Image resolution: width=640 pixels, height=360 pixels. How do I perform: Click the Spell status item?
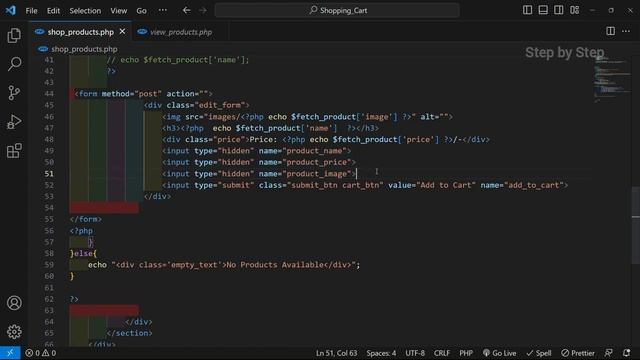[539, 353]
